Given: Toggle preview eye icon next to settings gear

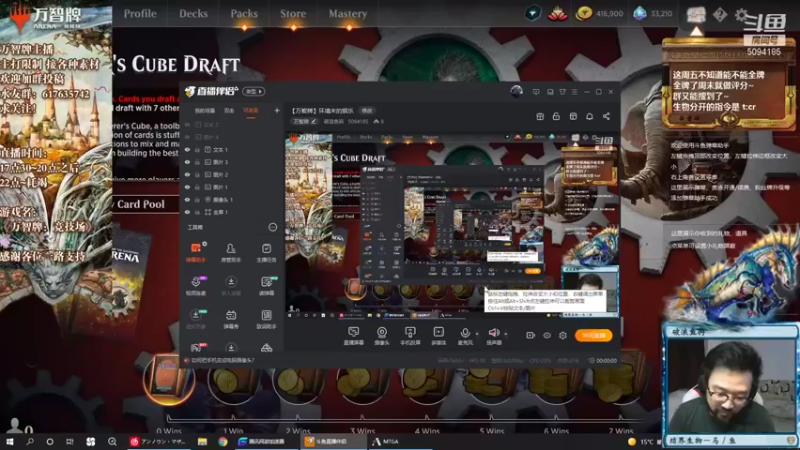Looking at the screenshot, I should click(547, 335).
